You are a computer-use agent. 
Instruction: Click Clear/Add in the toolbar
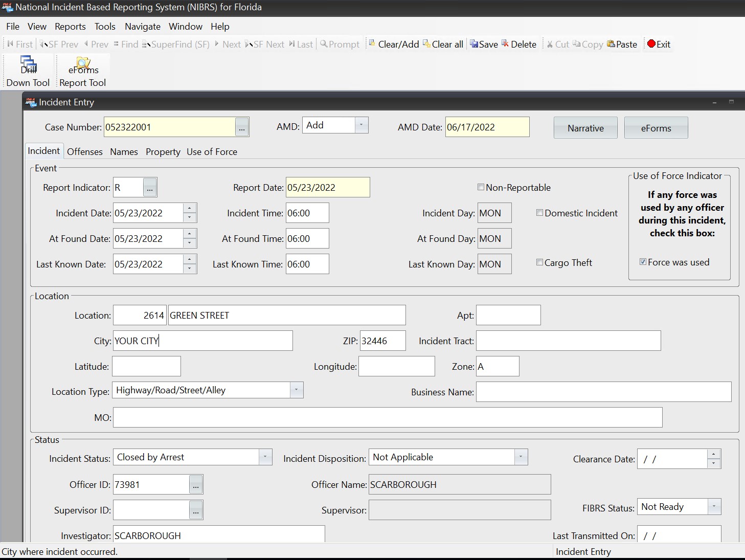(x=393, y=44)
